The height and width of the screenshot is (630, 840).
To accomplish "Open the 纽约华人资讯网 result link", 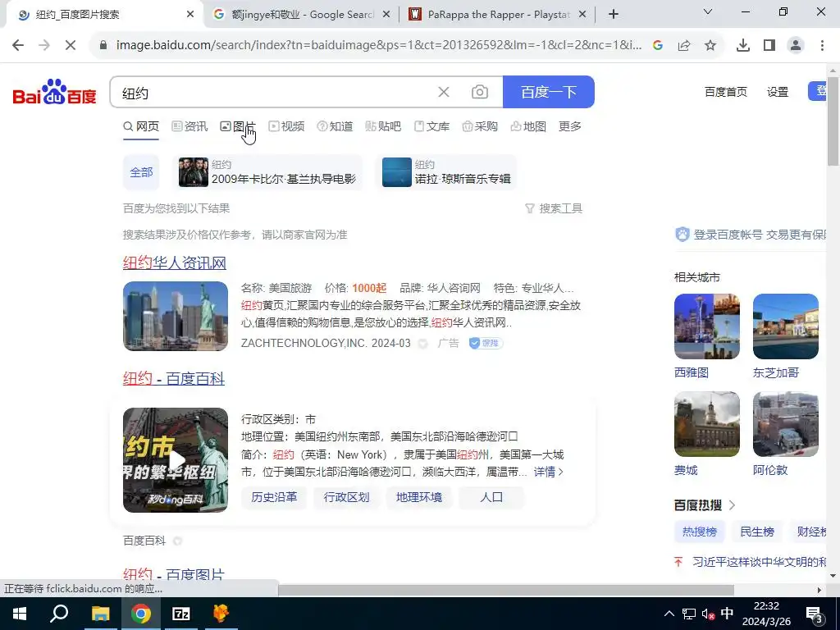I will [175, 263].
